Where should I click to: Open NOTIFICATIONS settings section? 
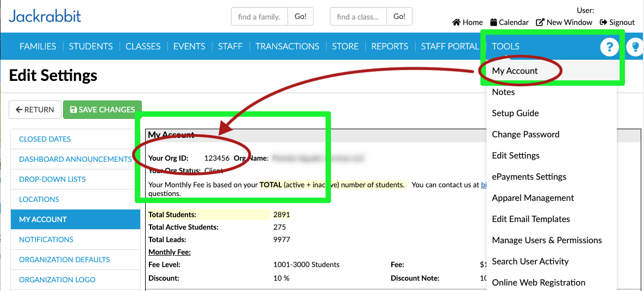76,240
